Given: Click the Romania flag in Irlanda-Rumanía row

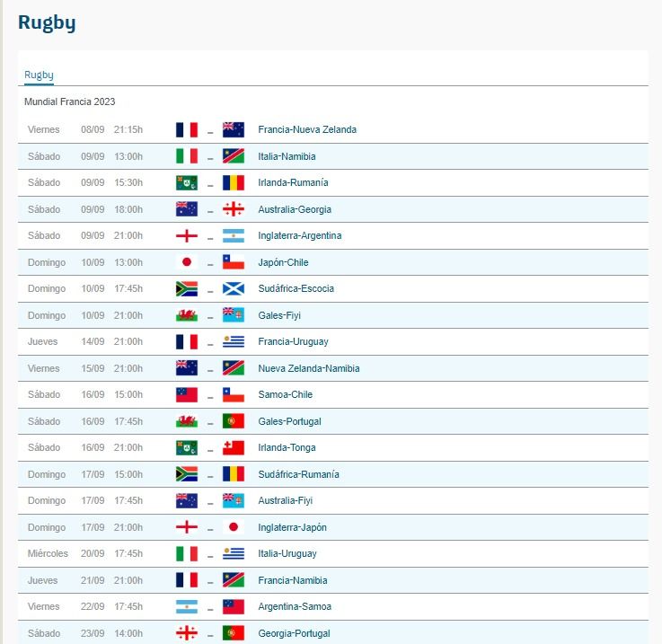Looking at the screenshot, I should pyautogui.click(x=234, y=182).
